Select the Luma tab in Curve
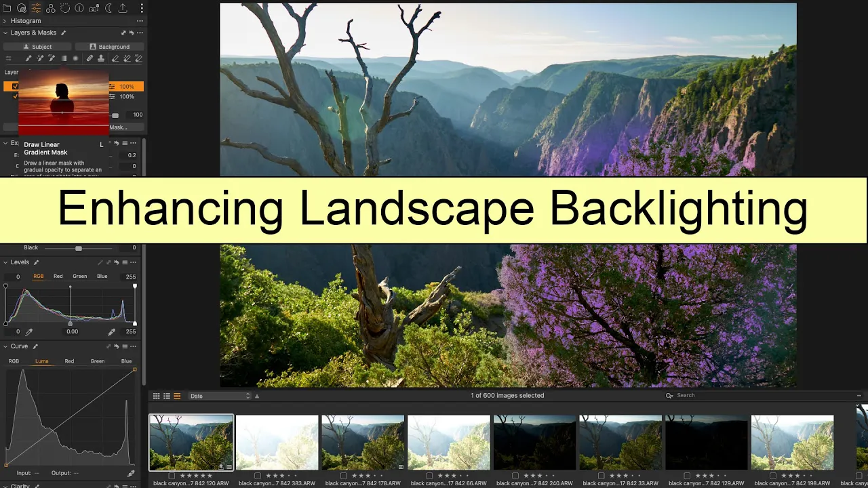Screen dimensions: 868x488 click(x=42, y=361)
